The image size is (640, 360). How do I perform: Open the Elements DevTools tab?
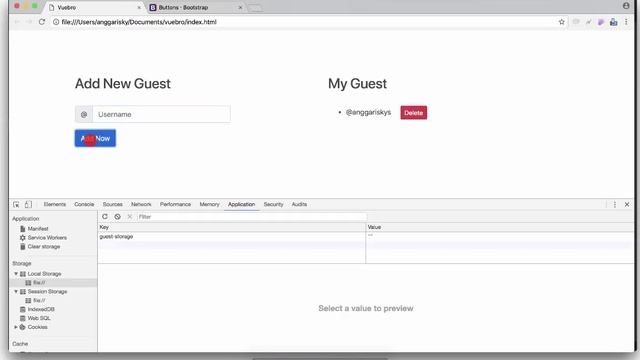pos(55,204)
